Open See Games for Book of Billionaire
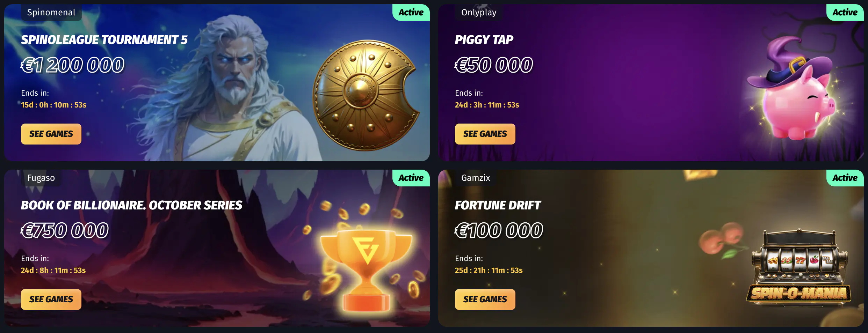The width and height of the screenshot is (868, 333). pyautogui.click(x=51, y=299)
